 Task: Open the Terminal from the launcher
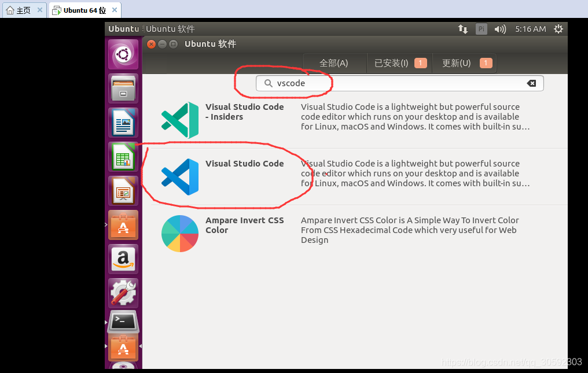pos(123,322)
